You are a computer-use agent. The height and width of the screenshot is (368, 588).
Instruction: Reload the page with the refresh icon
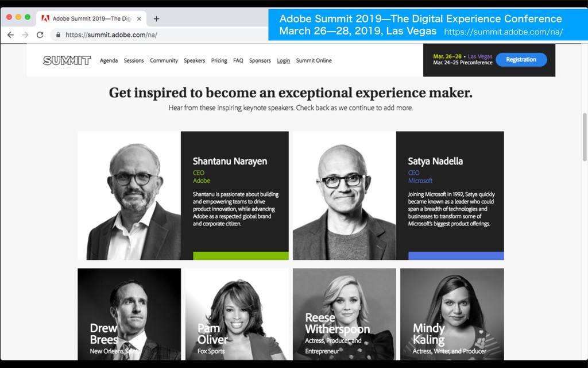(40, 35)
